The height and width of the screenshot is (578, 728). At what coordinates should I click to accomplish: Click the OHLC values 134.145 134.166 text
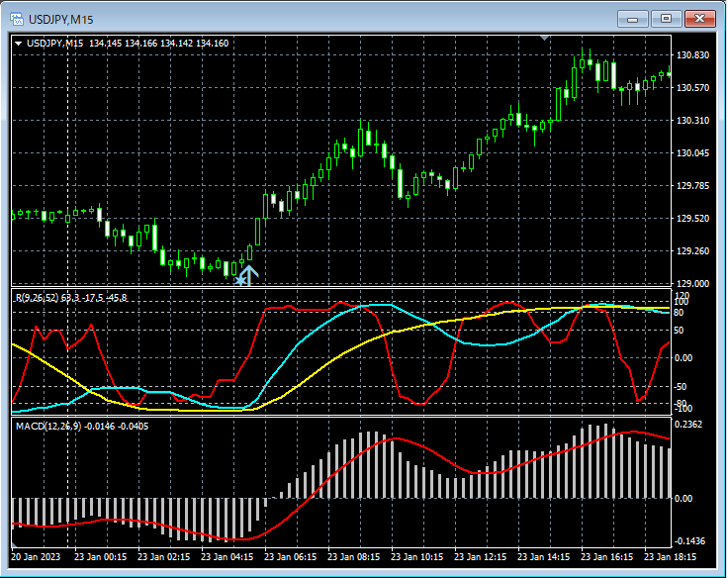[x=123, y=44]
